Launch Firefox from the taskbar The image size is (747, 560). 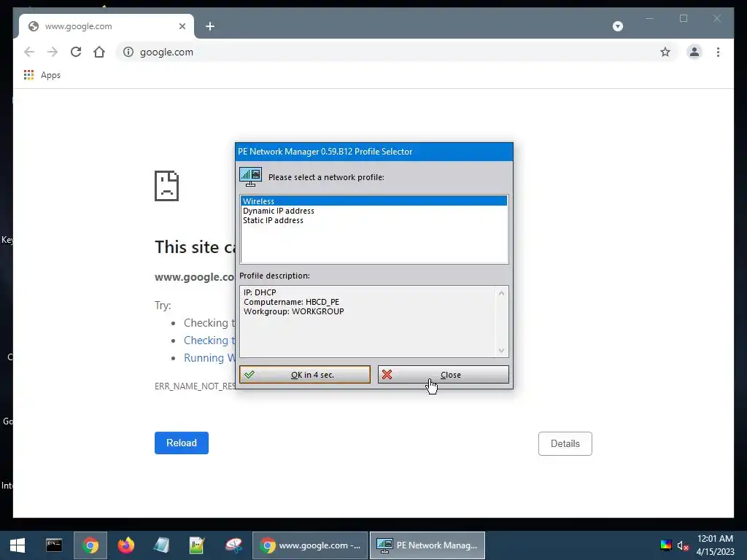[x=125, y=545]
